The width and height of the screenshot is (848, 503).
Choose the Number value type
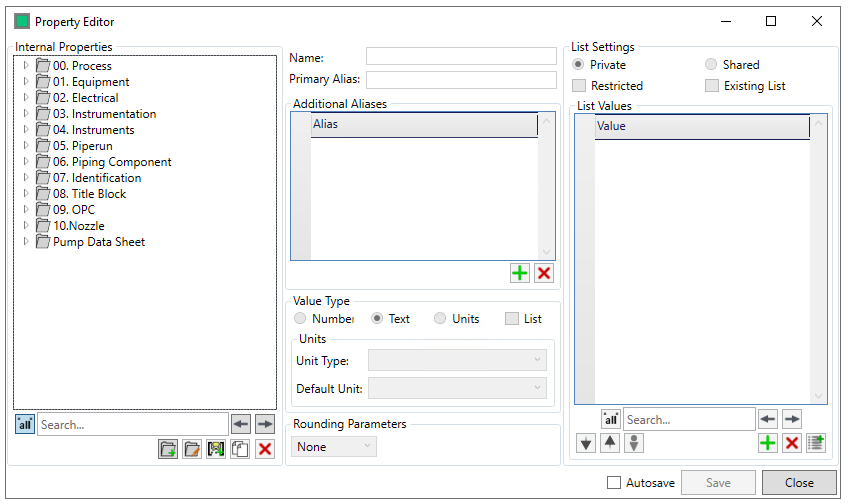point(301,319)
